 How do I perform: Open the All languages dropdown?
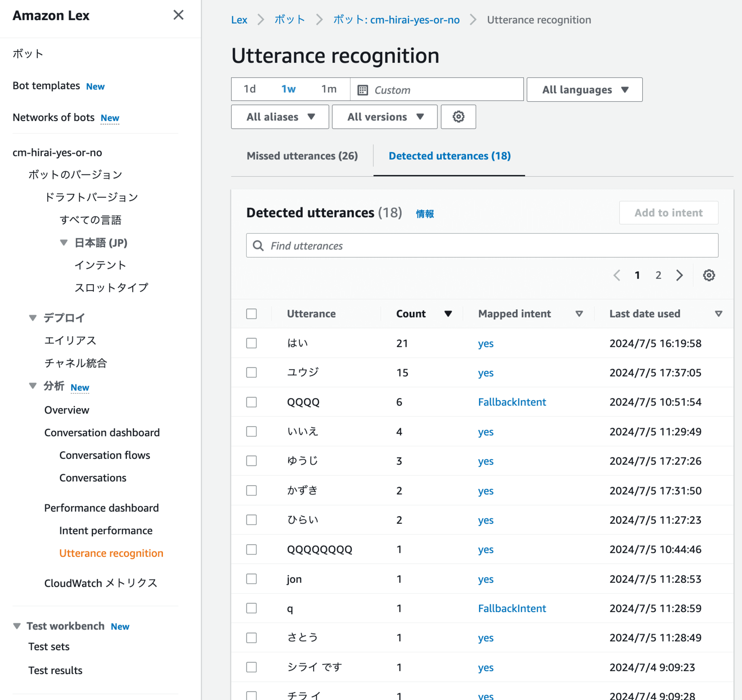click(584, 89)
